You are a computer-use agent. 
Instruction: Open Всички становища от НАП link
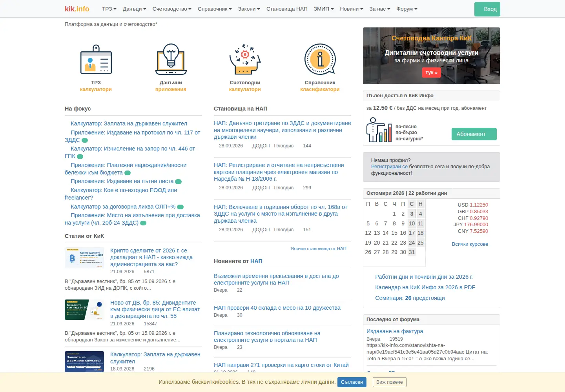tap(319, 249)
